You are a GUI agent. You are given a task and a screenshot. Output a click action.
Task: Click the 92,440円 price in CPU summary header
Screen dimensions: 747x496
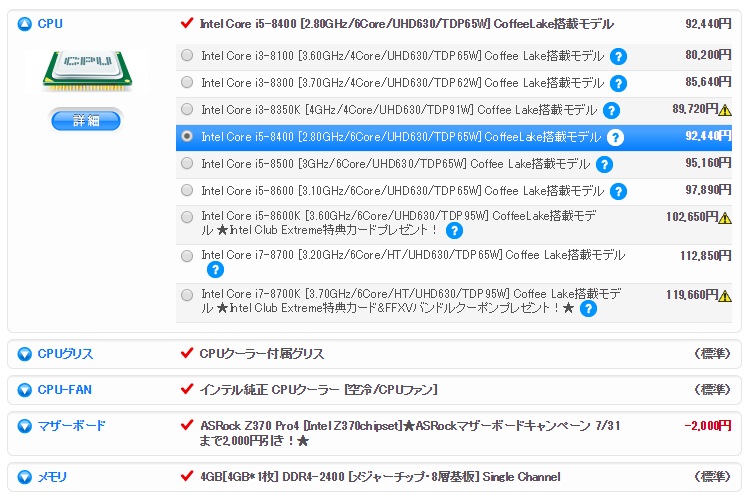tap(708, 24)
